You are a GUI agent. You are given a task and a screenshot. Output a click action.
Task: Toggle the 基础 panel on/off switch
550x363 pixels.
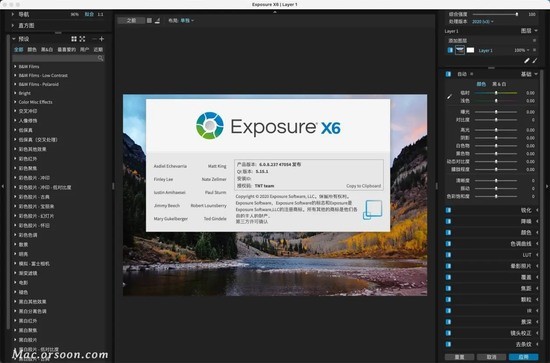(448, 74)
